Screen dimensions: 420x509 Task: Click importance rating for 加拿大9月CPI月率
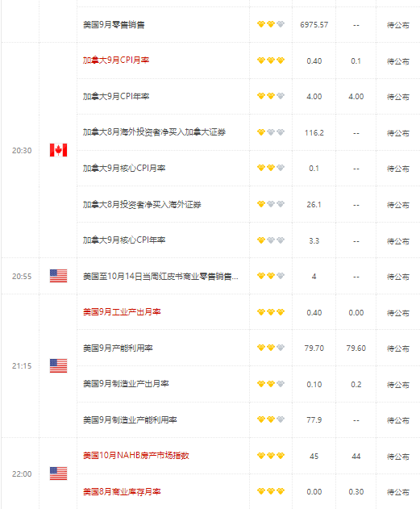point(271,60)
